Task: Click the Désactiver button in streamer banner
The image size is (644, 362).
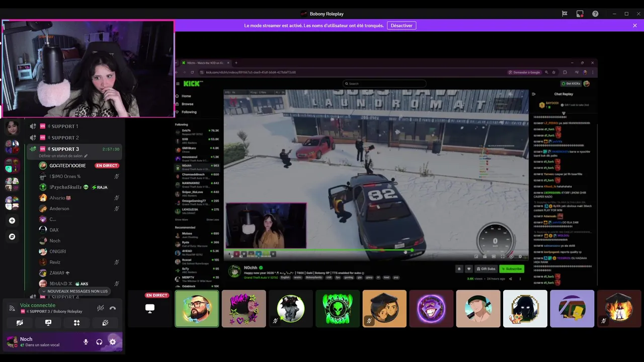Action: tap(401, 25)
